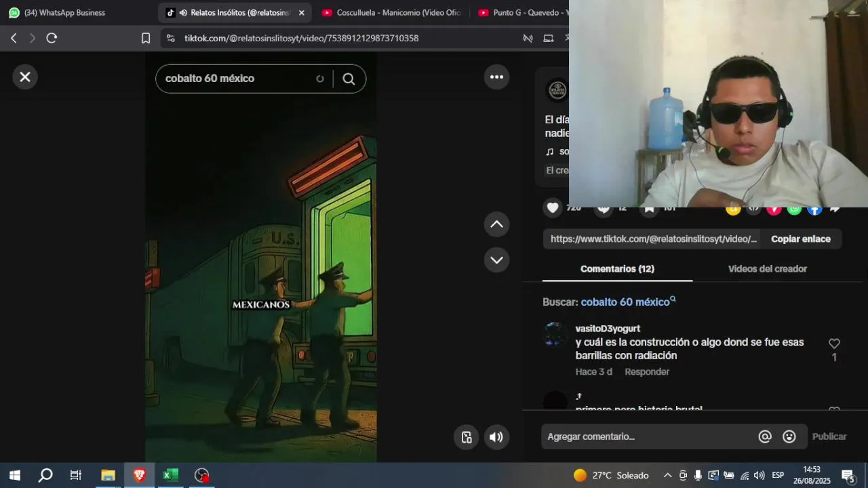Insert a mention with the @ icon

click(765, 436)
